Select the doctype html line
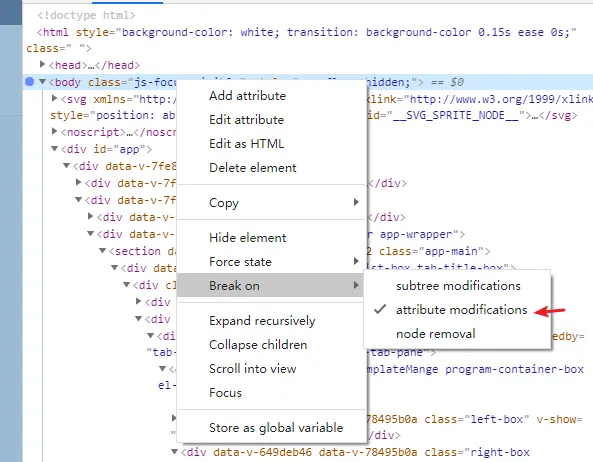Screen dimensions: 593x462 pyautogui.click(x=86, y=16)
